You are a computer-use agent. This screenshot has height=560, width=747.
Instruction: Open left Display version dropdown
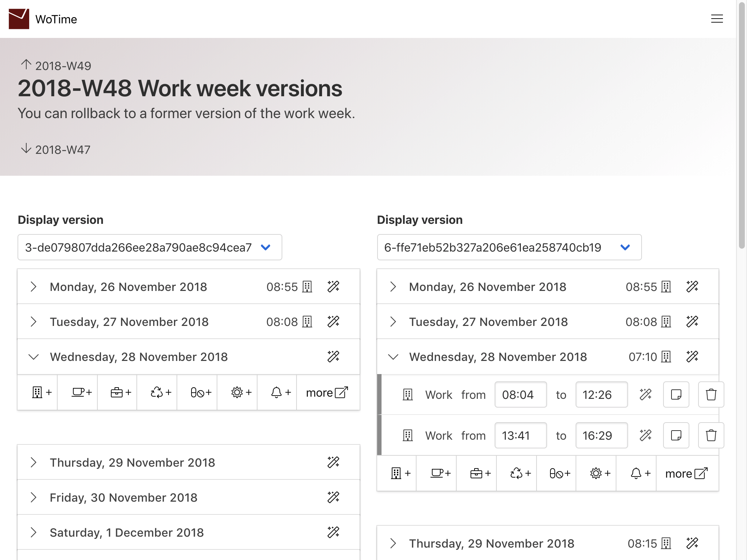(150, 247)
